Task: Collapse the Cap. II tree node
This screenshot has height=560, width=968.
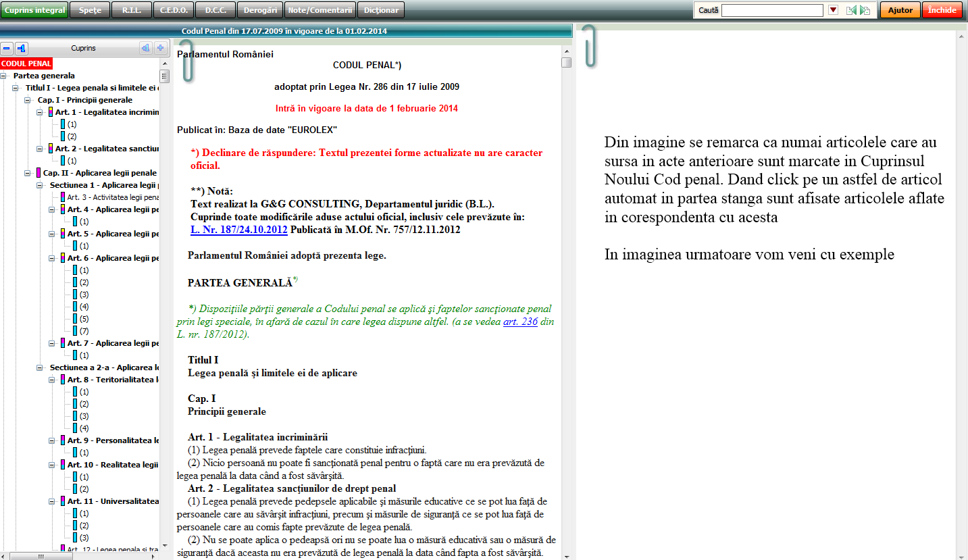Action: point(28,173)
